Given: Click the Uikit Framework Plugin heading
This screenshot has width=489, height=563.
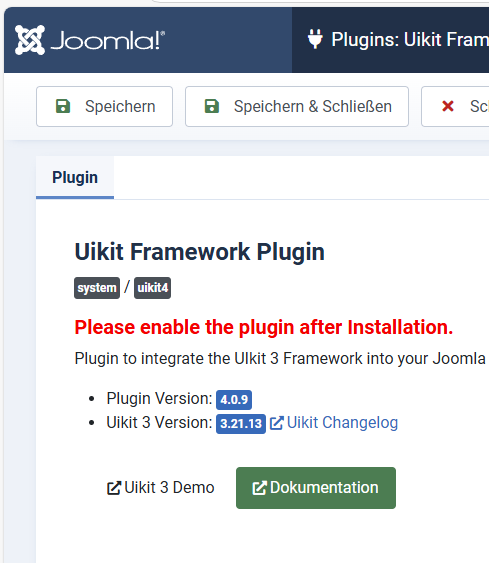Looking at the screenshot, I should 200,252.
